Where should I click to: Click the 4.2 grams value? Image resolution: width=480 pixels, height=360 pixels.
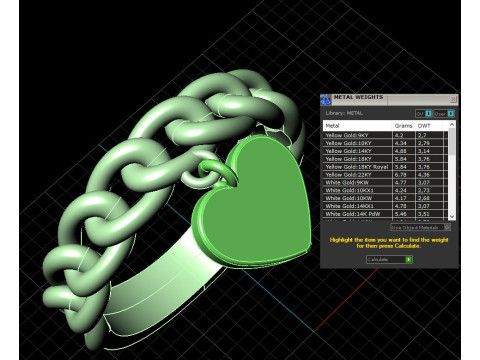point(399,135)
